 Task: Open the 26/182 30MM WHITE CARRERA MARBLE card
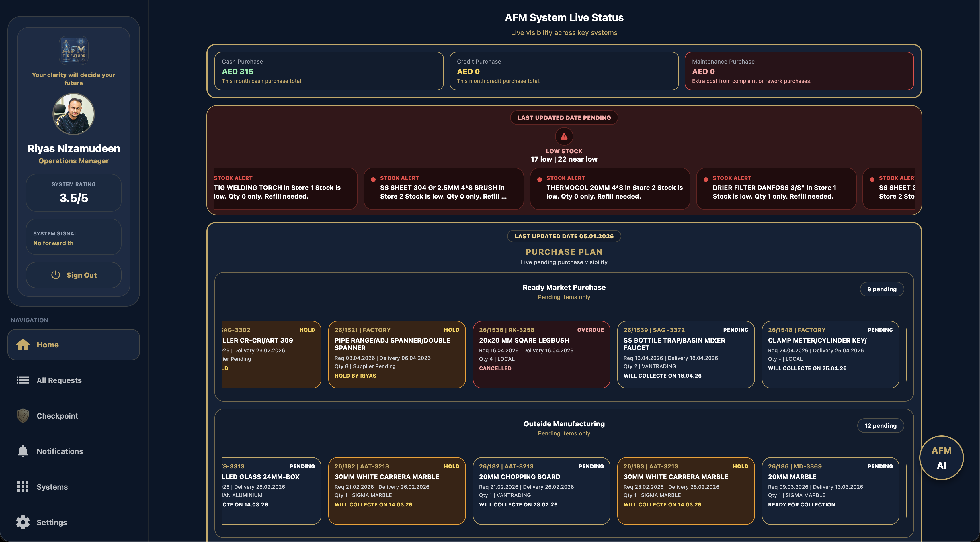click(x=397, y=491)
